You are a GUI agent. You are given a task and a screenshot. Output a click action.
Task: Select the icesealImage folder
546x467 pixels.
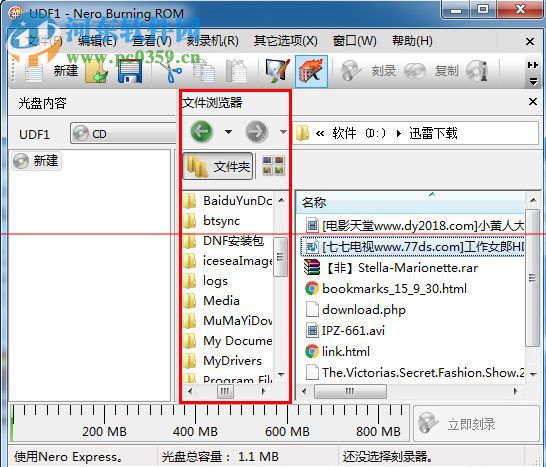[228, 261]
